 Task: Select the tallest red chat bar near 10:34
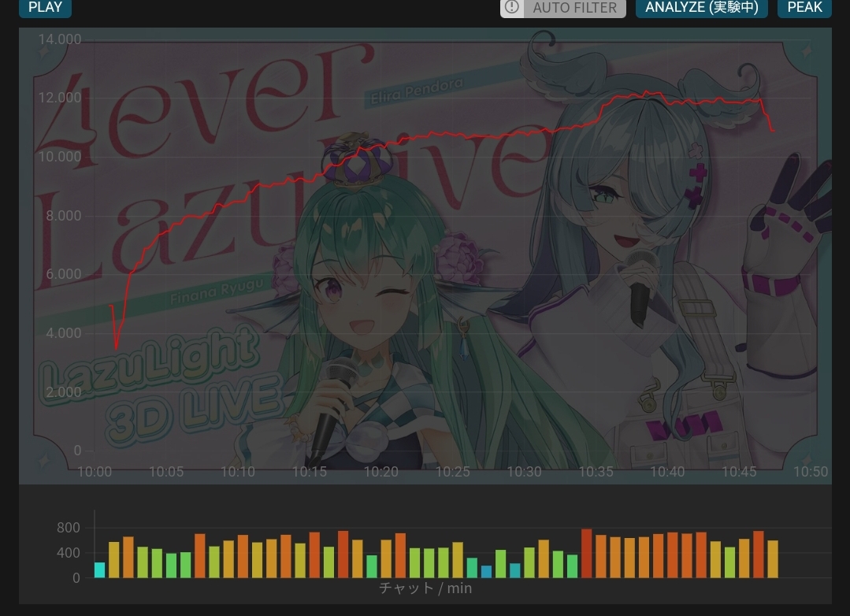(x=587, y=553)
